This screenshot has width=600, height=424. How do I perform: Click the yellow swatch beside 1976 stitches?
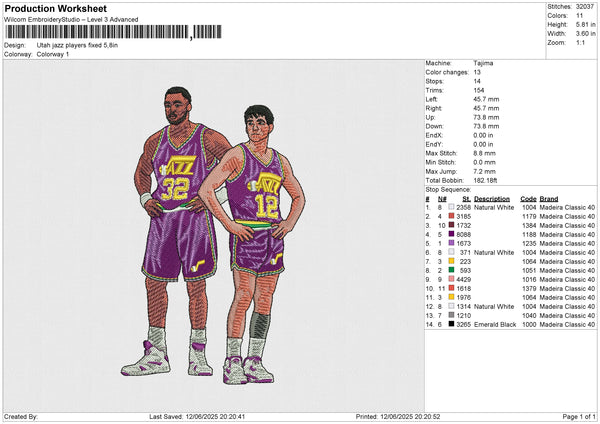[452, 297]
